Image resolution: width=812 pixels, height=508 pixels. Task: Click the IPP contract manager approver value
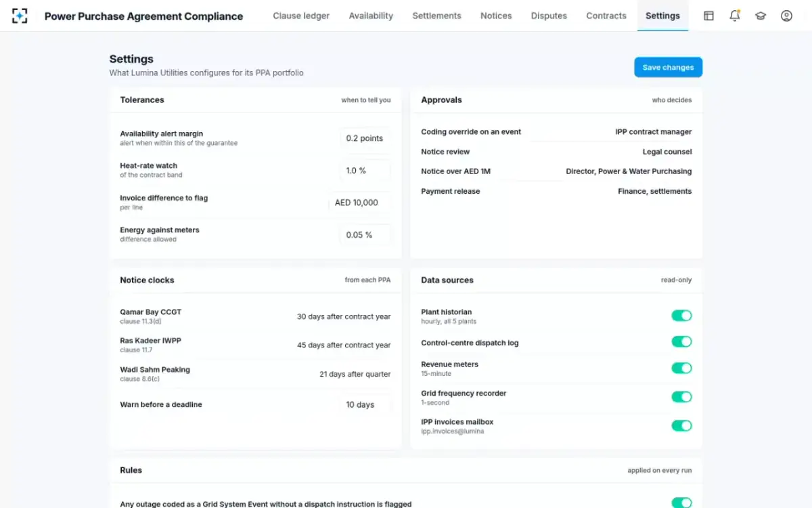[x=654, y=132]
